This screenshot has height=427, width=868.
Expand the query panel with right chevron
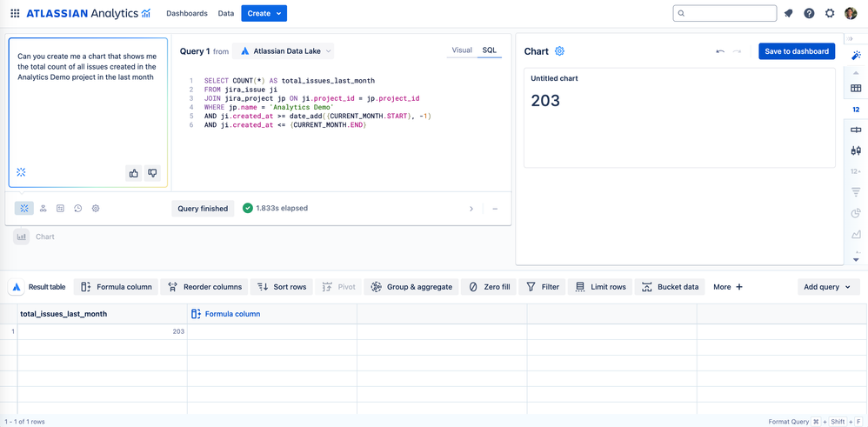(471, 209)
